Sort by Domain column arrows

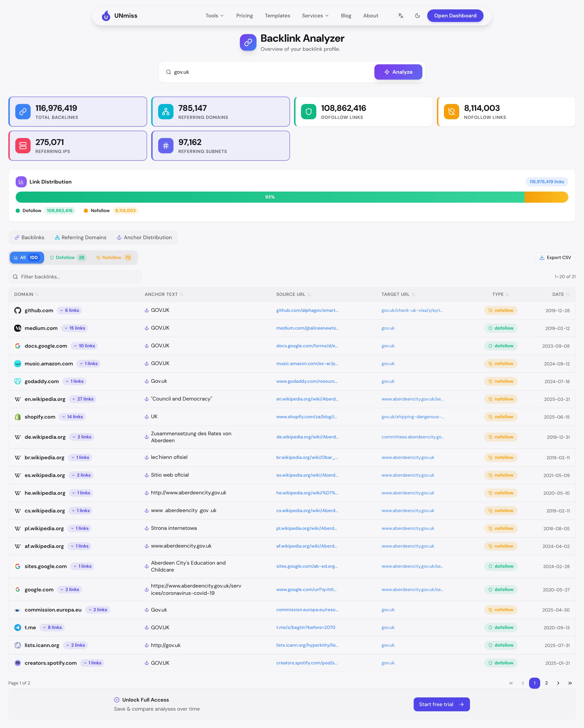pyautogui.click(x=37, y=294)
